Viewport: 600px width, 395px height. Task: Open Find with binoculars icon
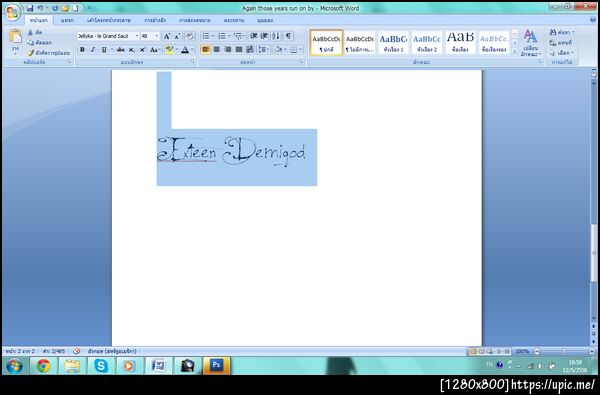tap(562, 33)
